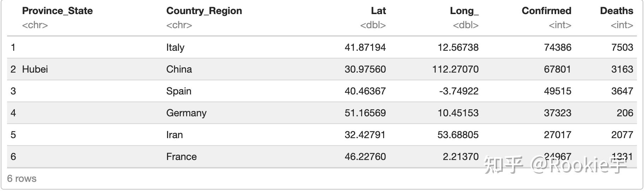This screenshot has width=644, height=191.
Task: Select the Spain country cell
Action: point(179,91)
